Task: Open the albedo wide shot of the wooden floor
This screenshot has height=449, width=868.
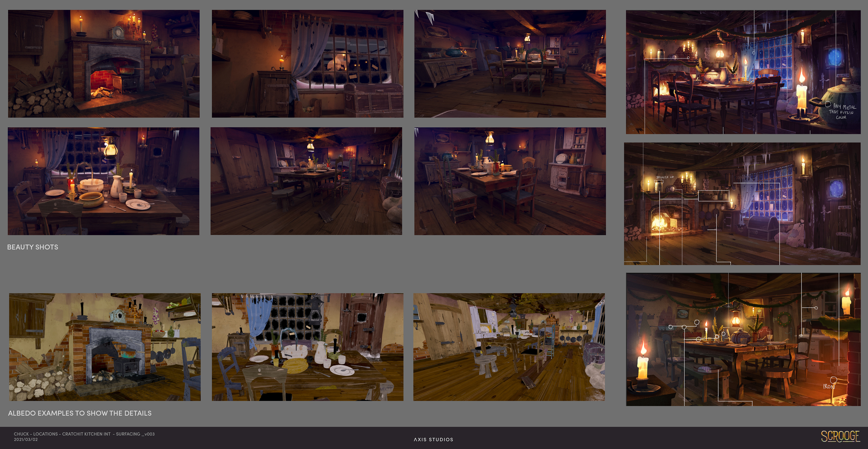Action: point(509,347)
